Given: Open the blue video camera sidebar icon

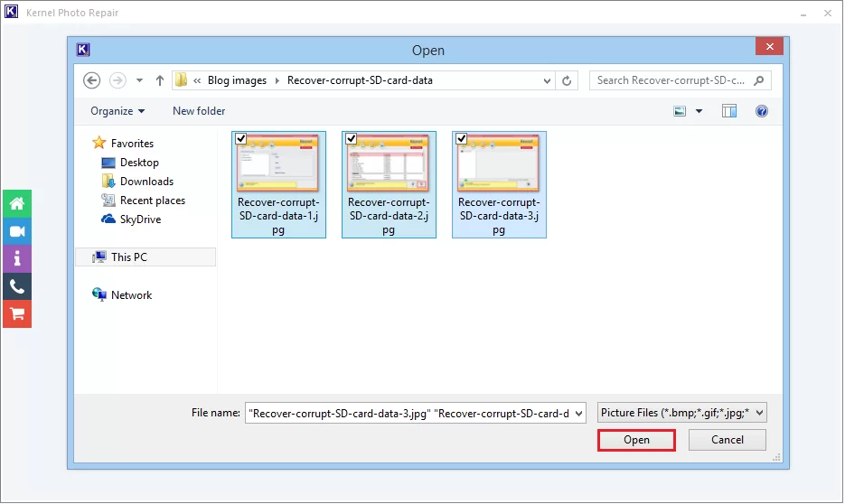Looking at the screenshot, I should [x=16, y=231].
